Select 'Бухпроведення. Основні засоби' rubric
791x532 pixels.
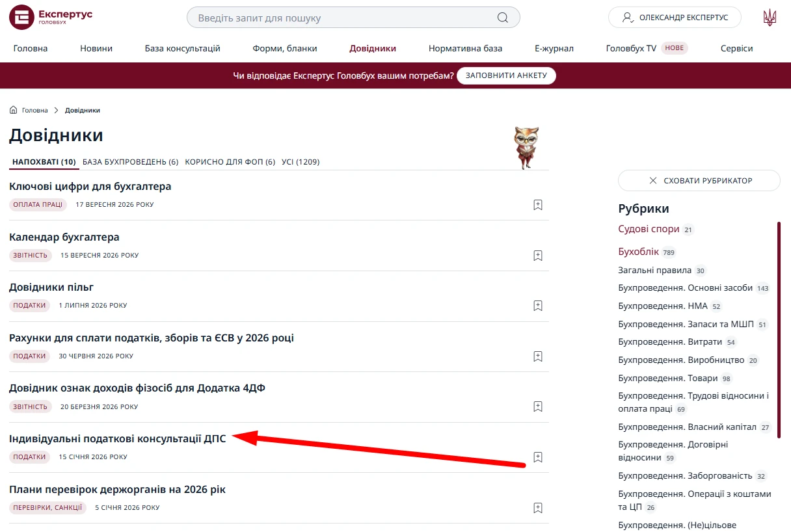click(x=685, y=287)
